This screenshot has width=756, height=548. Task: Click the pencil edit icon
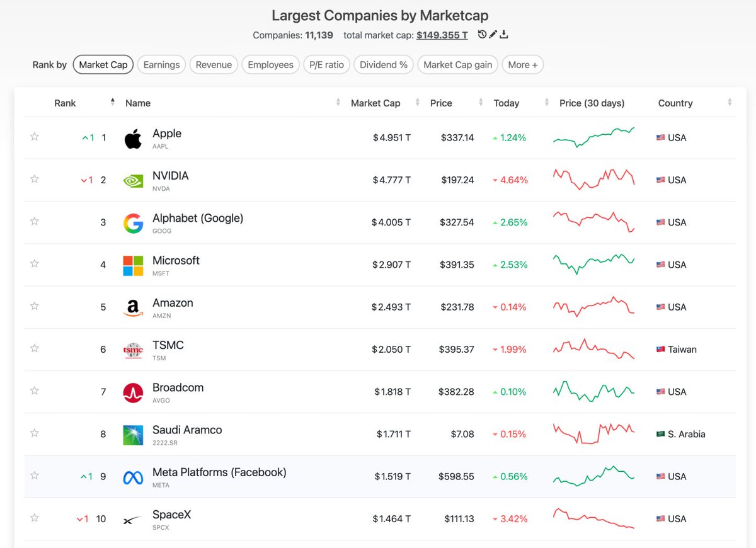tap(493, 35)
